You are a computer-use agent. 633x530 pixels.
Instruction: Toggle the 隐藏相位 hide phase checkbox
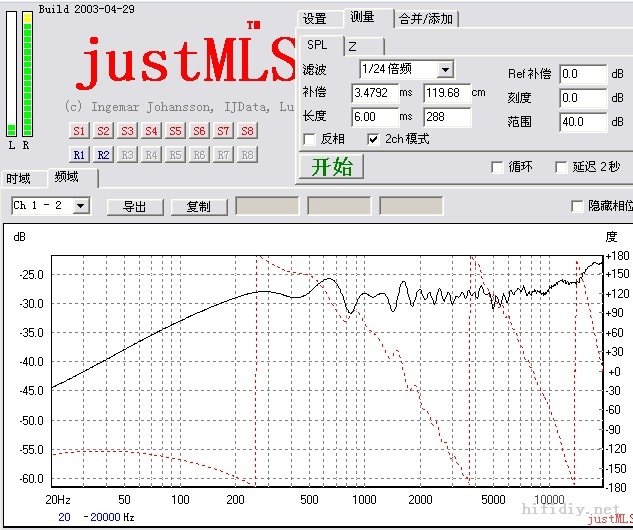[x=577, y=206]
